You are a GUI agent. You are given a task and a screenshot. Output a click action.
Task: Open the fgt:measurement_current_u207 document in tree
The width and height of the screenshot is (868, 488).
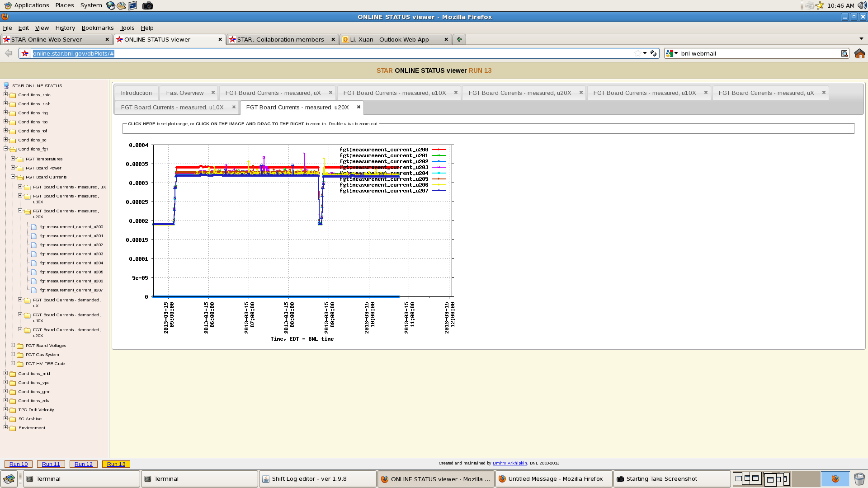[71, 290]
